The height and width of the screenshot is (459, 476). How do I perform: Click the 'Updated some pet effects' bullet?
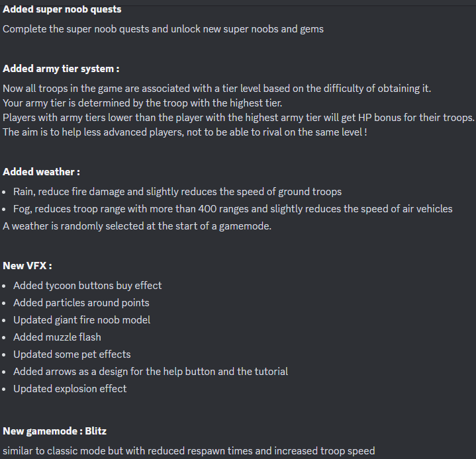(x=72, y=355)
